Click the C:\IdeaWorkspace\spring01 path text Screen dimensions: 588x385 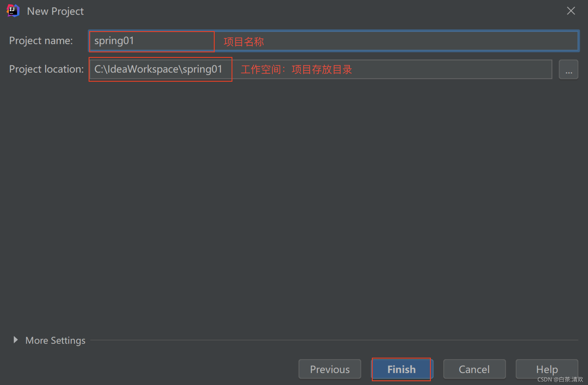click(x=158, y=69)
